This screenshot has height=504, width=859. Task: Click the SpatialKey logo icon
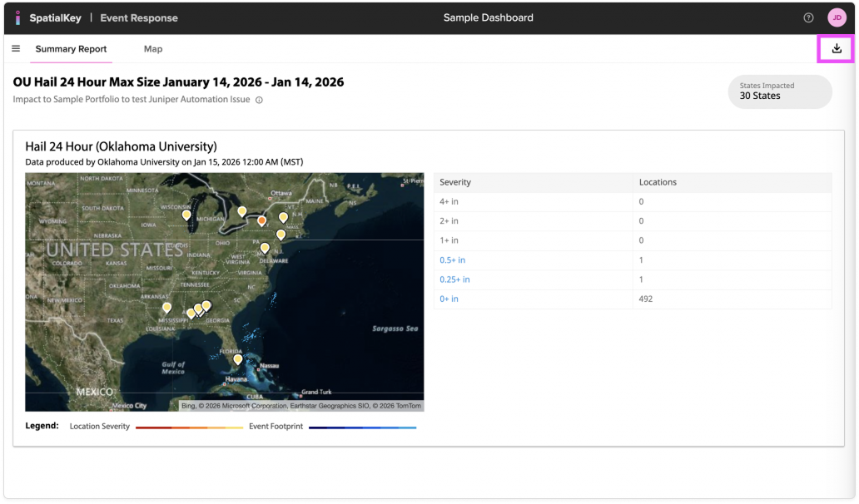pos(18,17)
